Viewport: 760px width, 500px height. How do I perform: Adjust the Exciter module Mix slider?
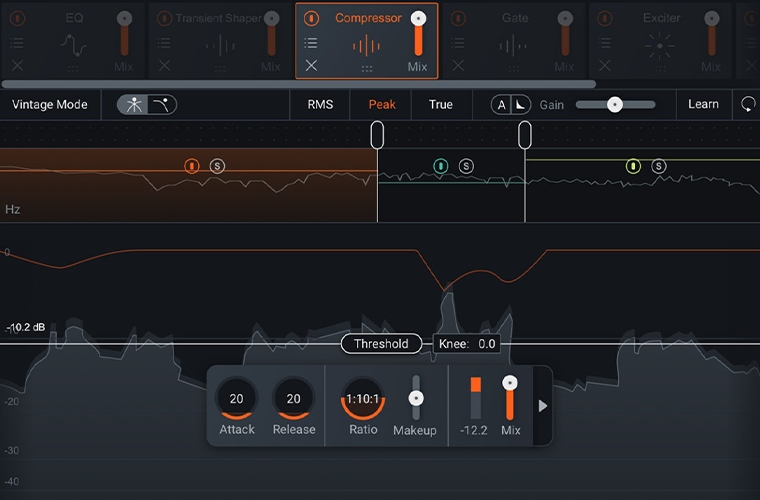click(712, 34)
